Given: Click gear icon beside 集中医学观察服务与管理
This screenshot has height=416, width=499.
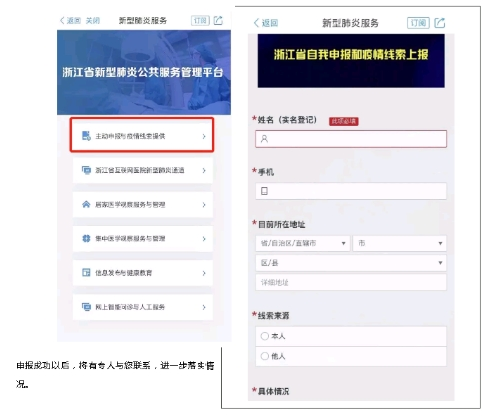Looking at the screenshot, I should [x=86, y=238].
